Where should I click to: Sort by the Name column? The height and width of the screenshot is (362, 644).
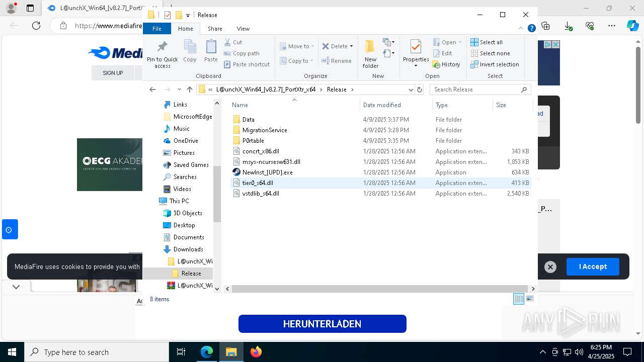pyautogui.click(x=294, y=105)
